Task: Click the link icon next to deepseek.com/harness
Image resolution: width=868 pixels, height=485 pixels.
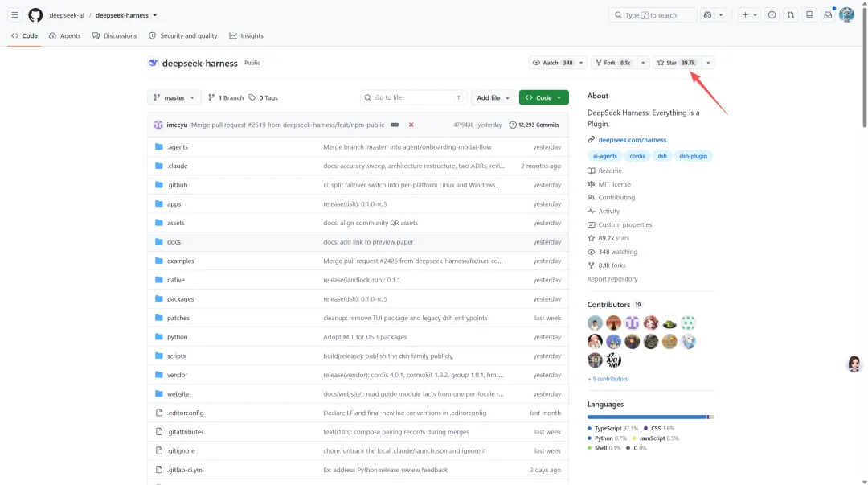Action: click(x=592, y=140)
